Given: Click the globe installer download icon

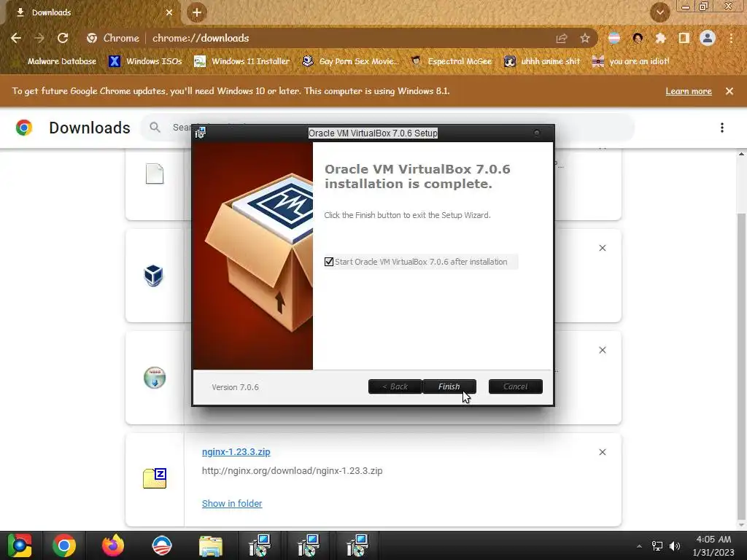Looking at the screenshot, I should (155, 378).
